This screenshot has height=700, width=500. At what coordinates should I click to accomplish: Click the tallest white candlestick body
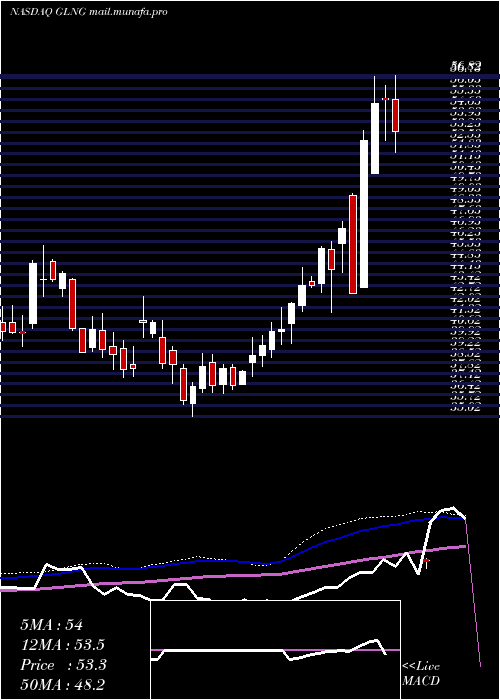[x=364, y=214]
